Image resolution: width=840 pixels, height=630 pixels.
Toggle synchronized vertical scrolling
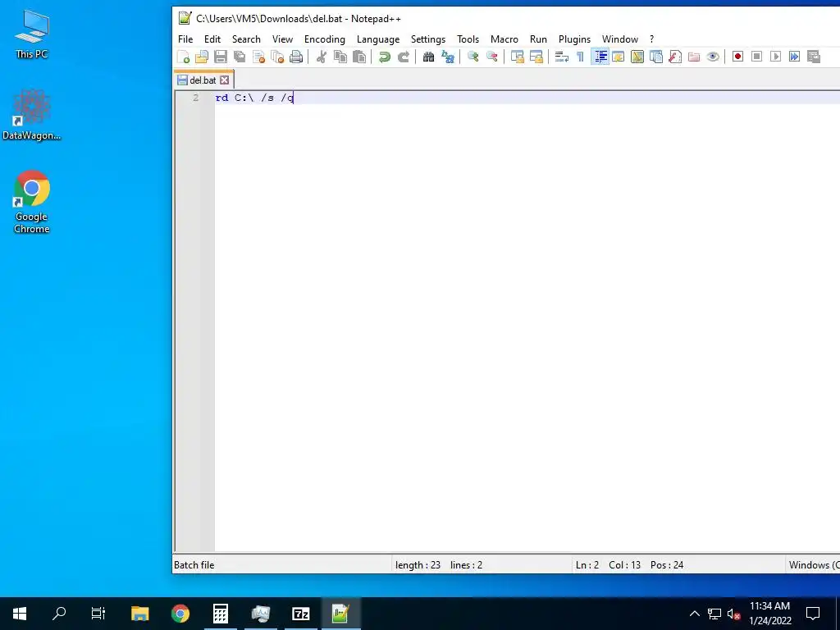[x=518, y=57]
